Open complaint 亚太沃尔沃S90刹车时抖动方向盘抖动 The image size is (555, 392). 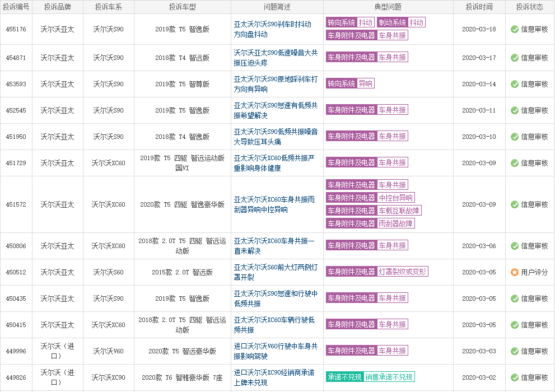(x=273, y=29)
